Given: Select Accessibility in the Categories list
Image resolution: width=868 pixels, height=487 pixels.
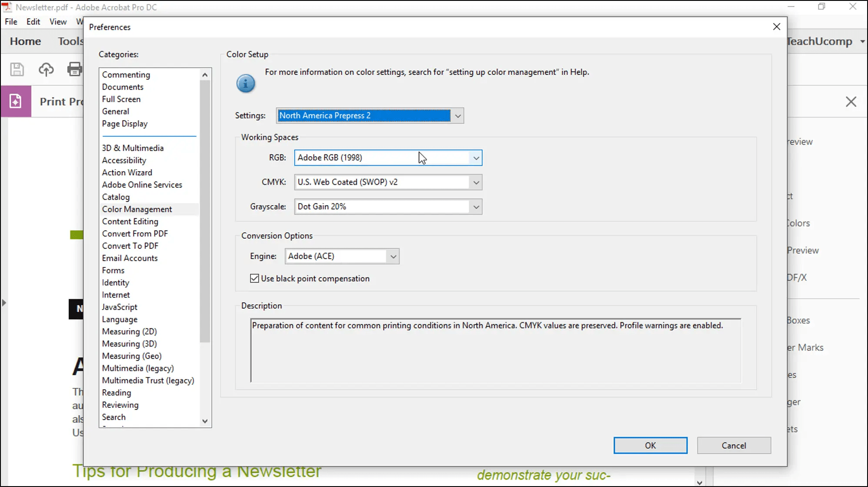Looking at the screenshot, I should pos(124,160).
